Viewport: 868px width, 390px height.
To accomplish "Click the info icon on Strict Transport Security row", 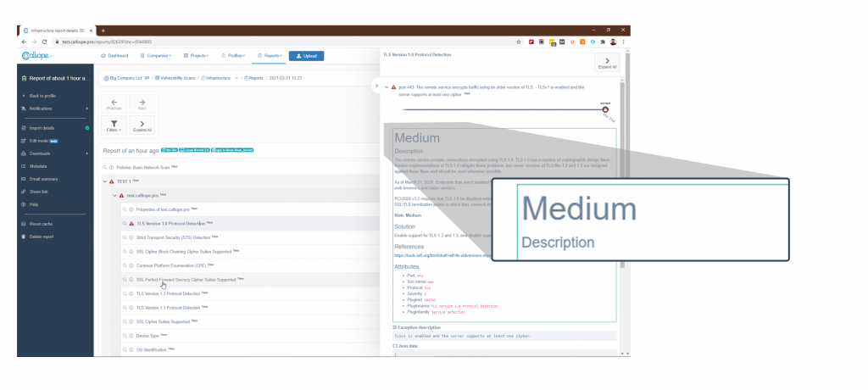I will 131,237.
